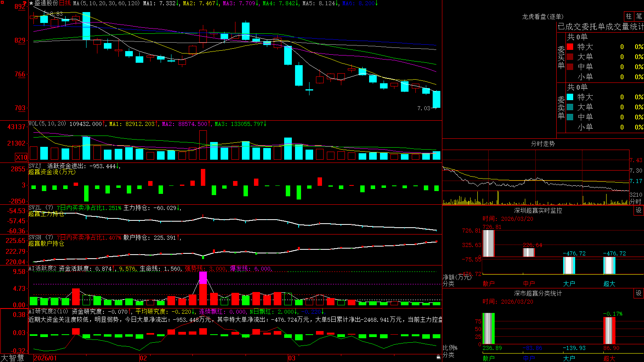
Task: Click the 已成交委托单成交量统计 header
Action: coord(601,27)
